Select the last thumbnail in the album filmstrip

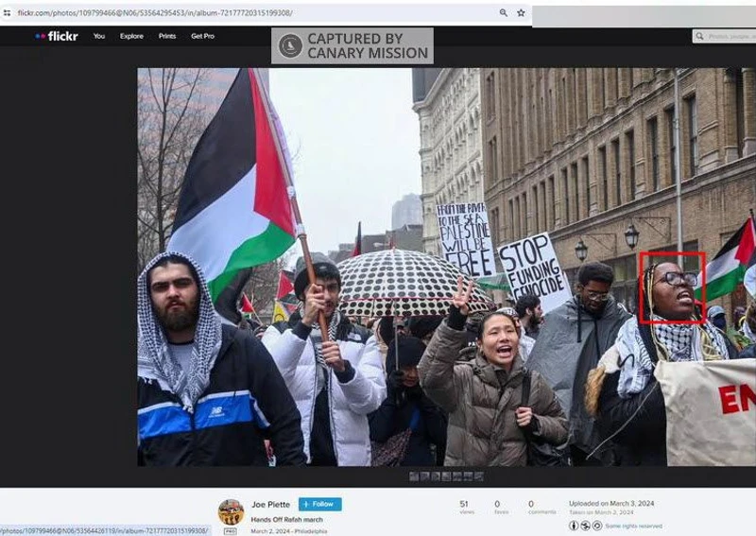coord(479,476)
